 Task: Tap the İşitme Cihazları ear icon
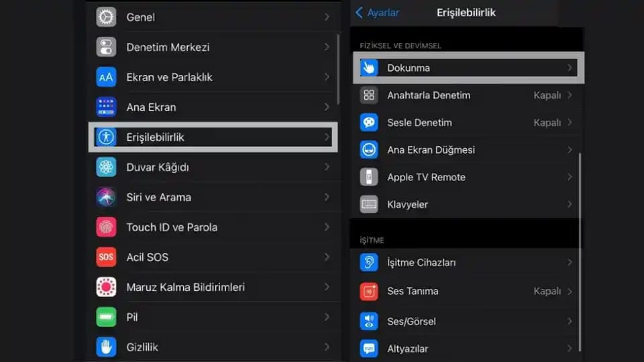[369, 262]
